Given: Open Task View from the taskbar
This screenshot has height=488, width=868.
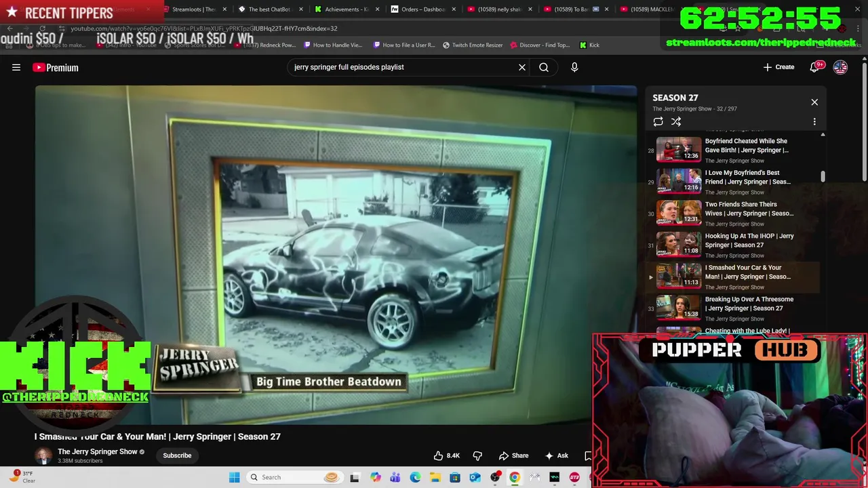Looking at the screenshot, I should tap(354, 477).
